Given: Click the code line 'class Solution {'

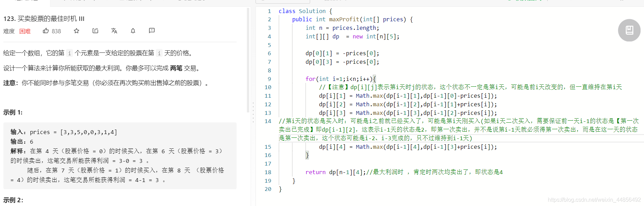Looking at the screenshot, I should pos(305,11).
